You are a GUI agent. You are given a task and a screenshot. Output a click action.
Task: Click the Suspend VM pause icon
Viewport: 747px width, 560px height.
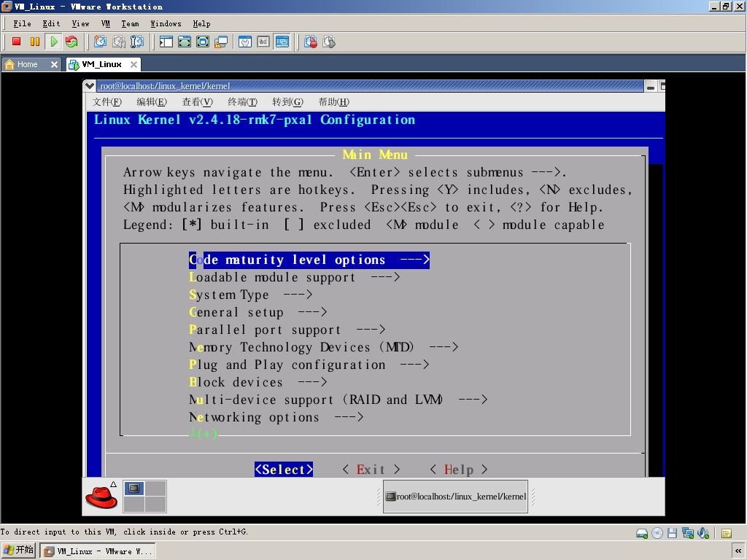[35, 42]
